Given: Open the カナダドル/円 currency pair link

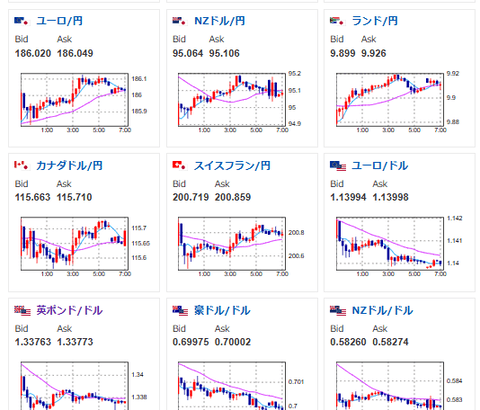Looking at the screenshot, I should tap(69, 166).
